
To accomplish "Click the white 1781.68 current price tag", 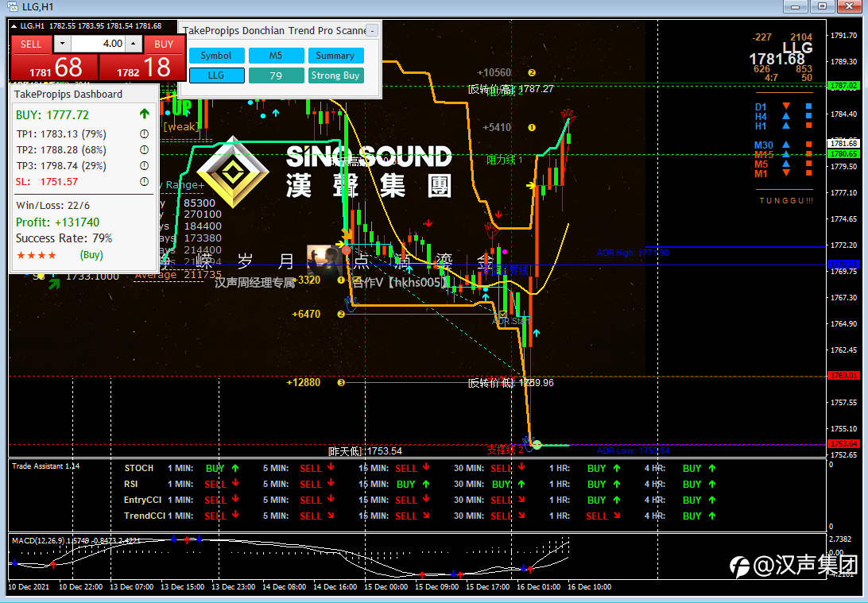I will 843,143.
